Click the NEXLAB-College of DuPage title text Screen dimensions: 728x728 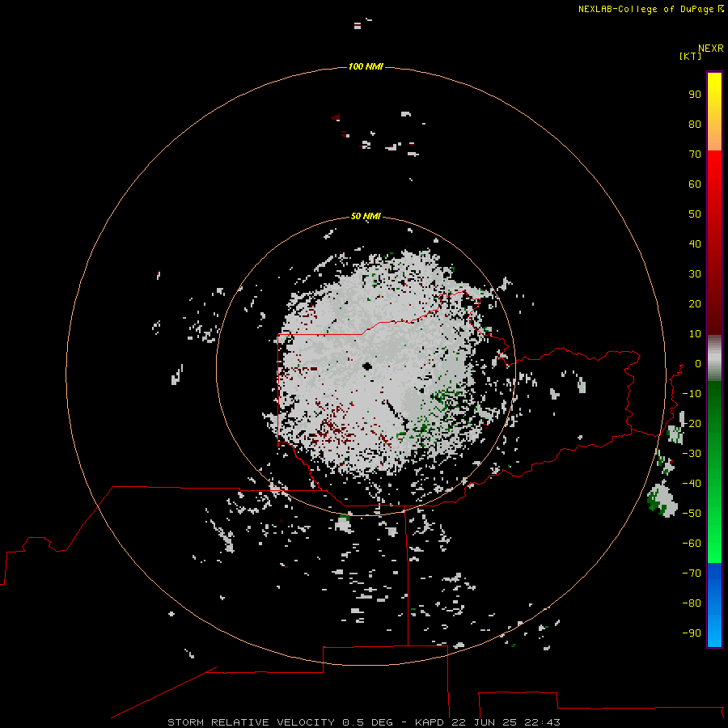click(646, 9)
